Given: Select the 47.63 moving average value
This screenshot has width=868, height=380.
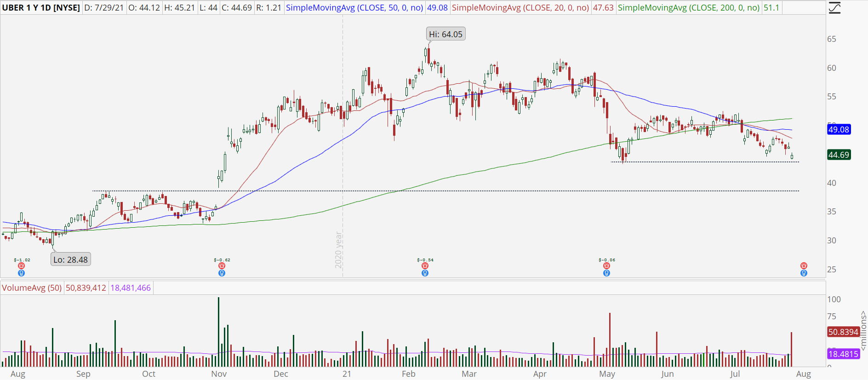Looking at the screenshot, I should 603,8.
